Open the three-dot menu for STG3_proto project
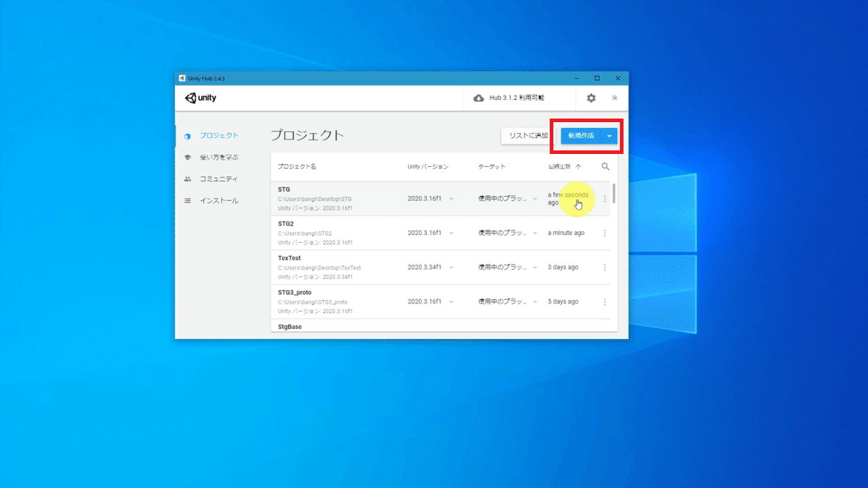The height and width of the screenshot is (488, 868). 605,301
